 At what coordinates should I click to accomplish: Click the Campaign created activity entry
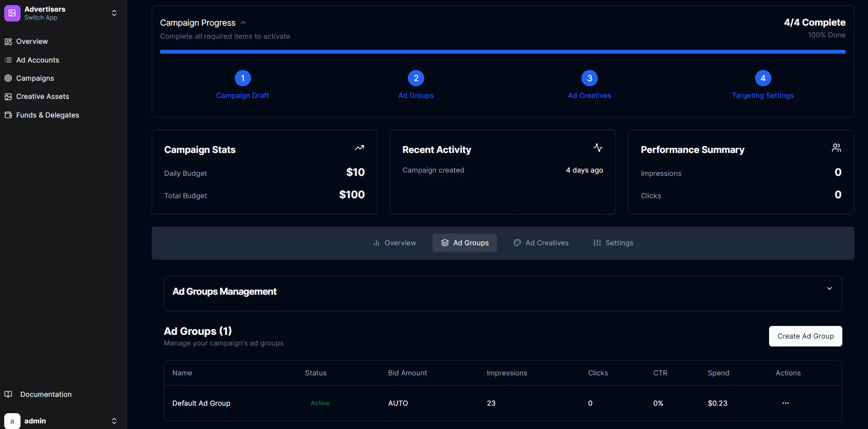(433, 170)
